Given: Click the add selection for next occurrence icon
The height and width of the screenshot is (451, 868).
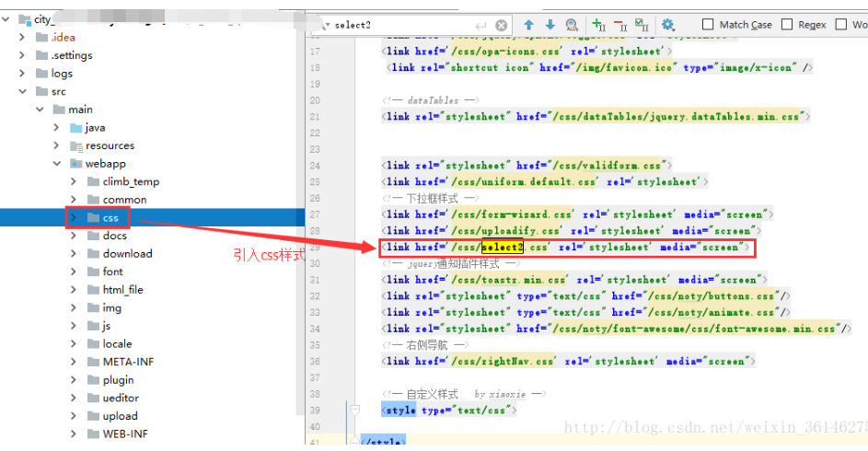Looking at the screenshot, I should tap(598, 25).
